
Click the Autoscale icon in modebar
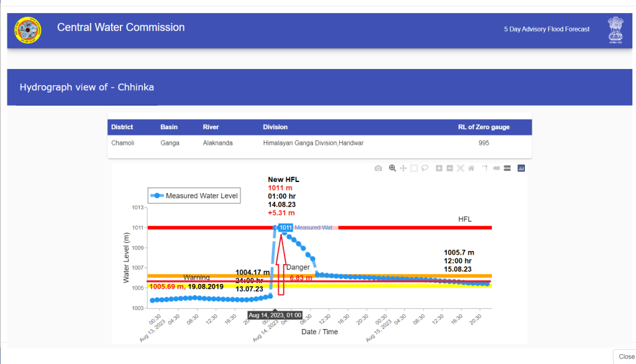[460, 168]
